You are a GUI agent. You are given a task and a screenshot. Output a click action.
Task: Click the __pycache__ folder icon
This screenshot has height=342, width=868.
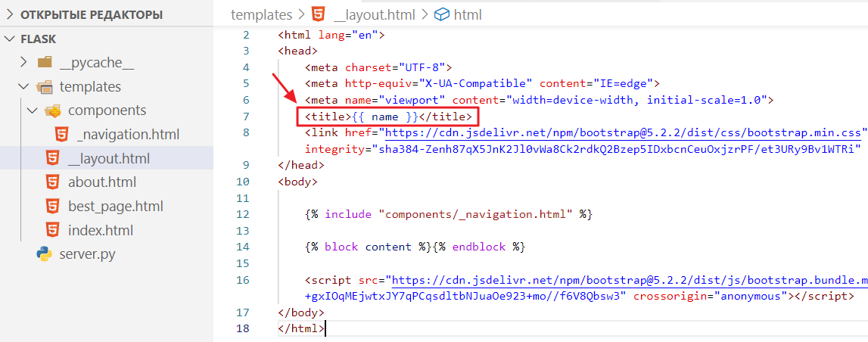[45, 63]
